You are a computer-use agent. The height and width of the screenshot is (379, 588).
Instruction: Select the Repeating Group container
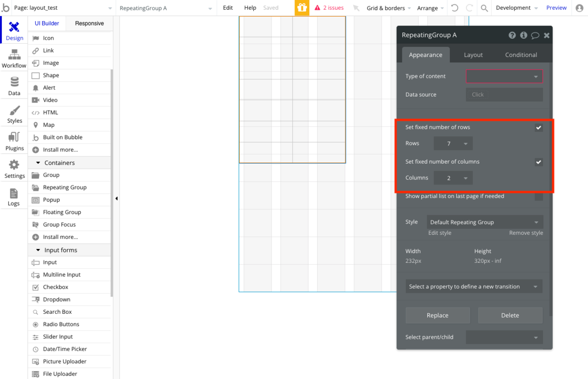coord(70,187)
